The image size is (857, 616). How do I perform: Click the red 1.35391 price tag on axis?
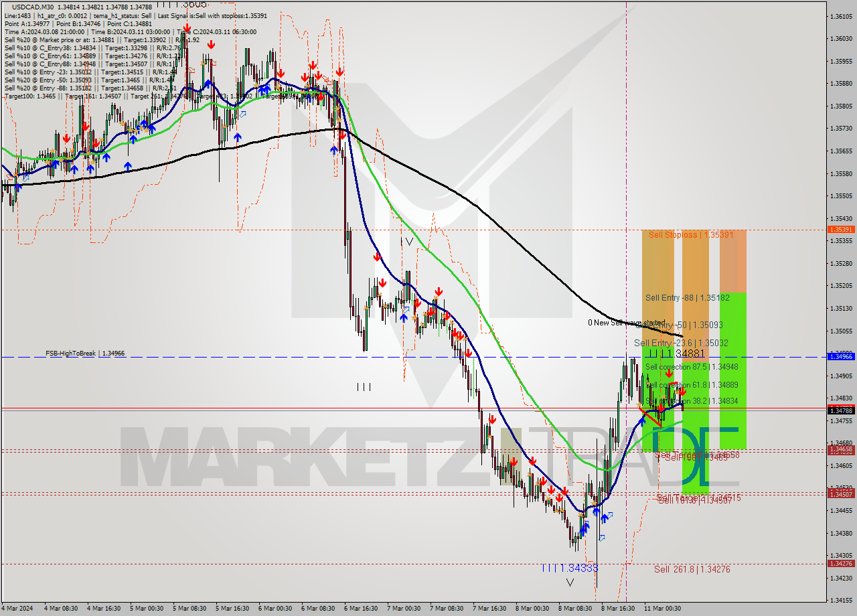[841, 229]
